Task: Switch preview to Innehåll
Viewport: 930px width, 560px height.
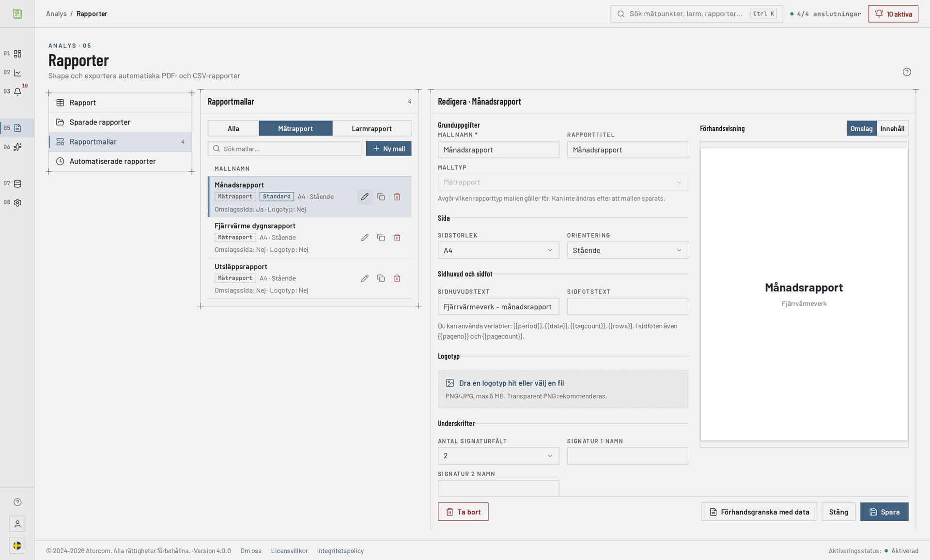Action: [x=892, y=128]
